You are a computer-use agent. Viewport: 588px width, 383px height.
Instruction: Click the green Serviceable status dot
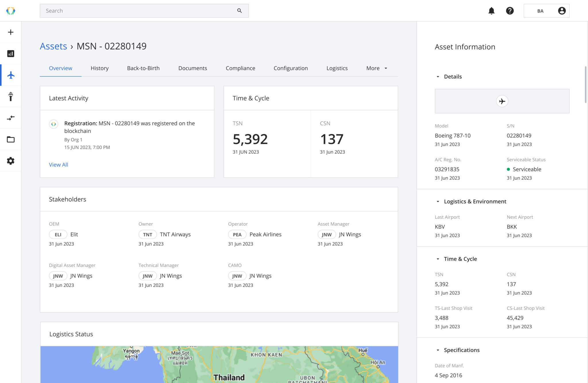coord(508,170)
